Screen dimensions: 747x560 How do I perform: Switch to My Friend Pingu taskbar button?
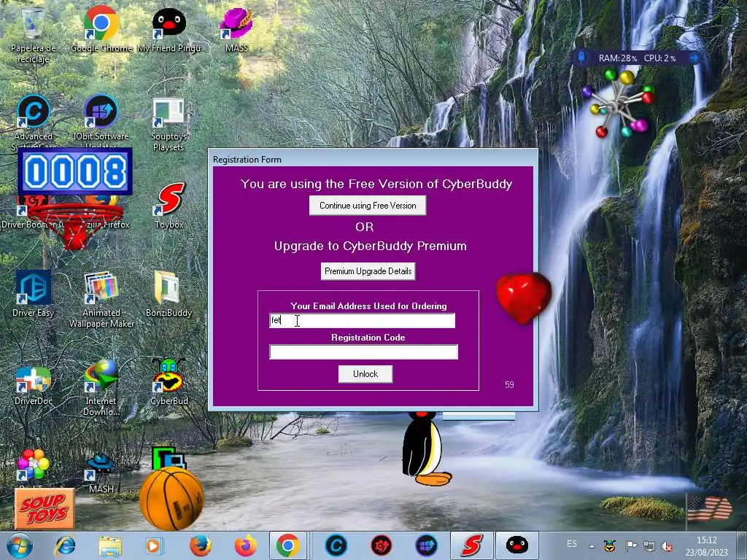click(517, 545)
